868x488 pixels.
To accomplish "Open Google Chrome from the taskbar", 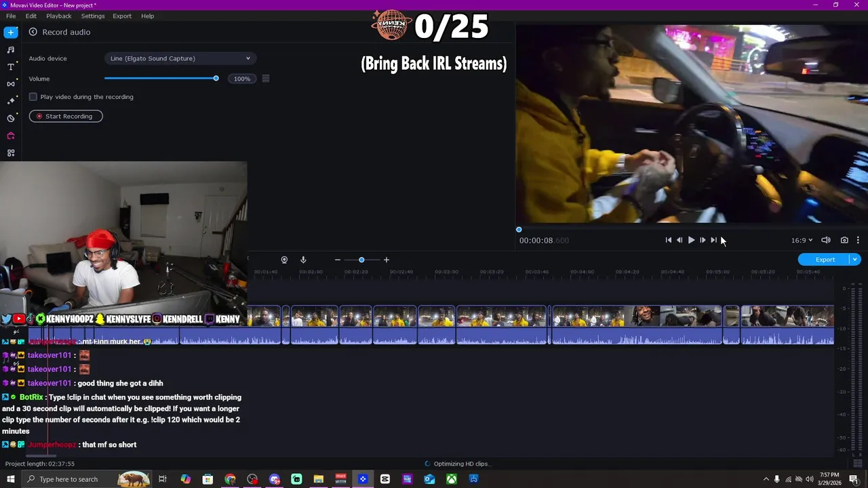I will [230, 479].
